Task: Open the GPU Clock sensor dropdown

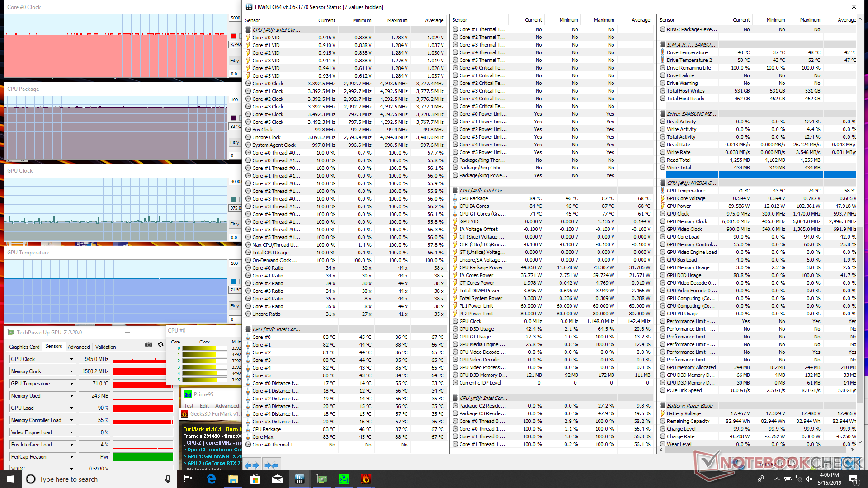Action: [x=71, y=359]
